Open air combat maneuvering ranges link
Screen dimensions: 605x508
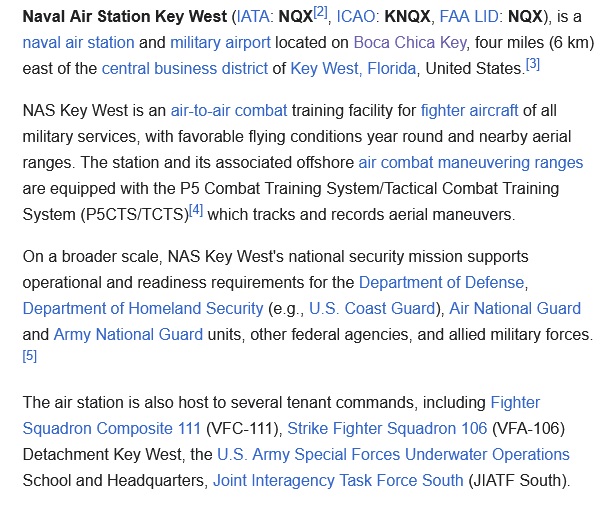(471, 163)
